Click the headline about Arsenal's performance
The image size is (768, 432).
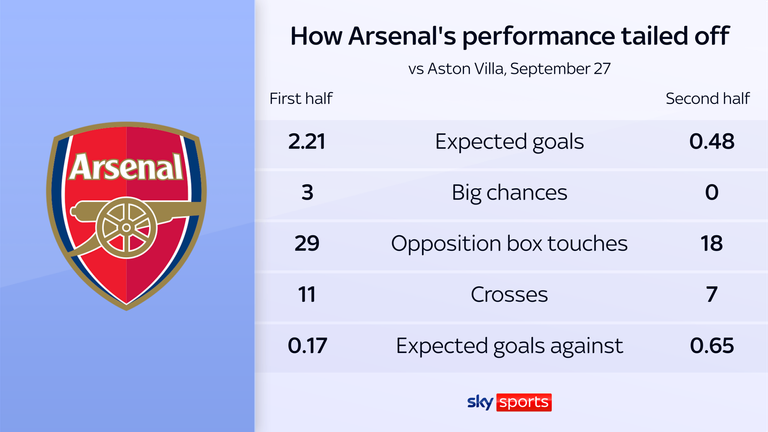[510, 37]
